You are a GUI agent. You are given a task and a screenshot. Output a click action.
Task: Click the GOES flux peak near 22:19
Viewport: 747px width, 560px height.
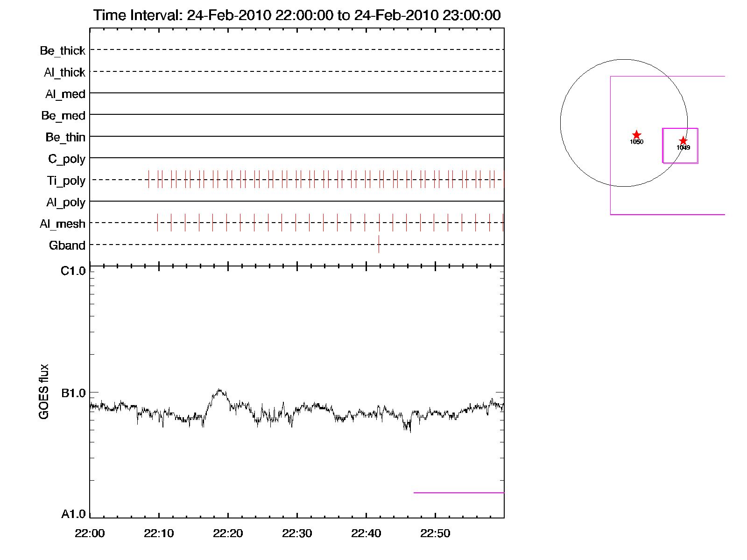pyautogui.click(x=219, y=390)
